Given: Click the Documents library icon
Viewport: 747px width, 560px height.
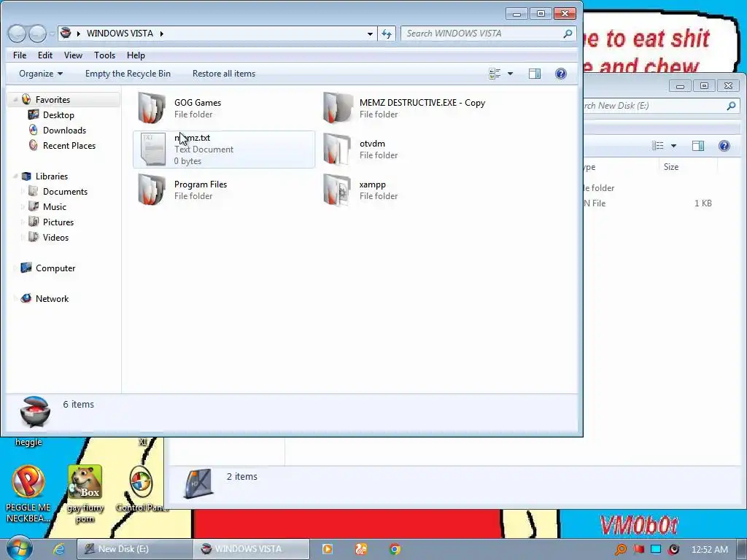Looking at the screenshot, I should pos(34,192).
